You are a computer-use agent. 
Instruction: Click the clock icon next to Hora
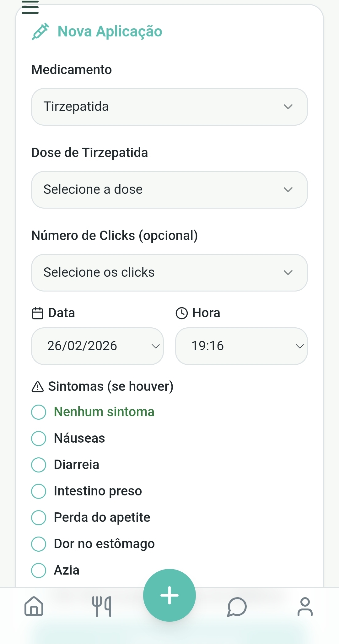point(182,313)
